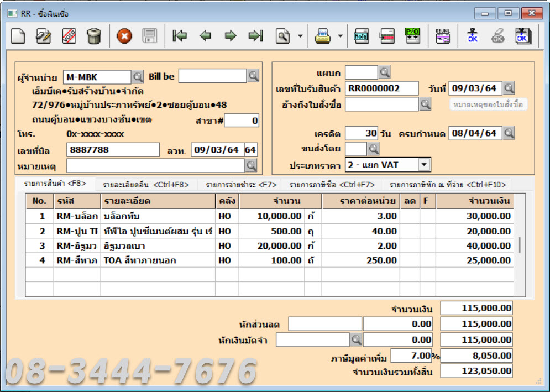Screen dimensions: 550x392
Task: Delete record with the trash can icon
Action: point(94,36)
